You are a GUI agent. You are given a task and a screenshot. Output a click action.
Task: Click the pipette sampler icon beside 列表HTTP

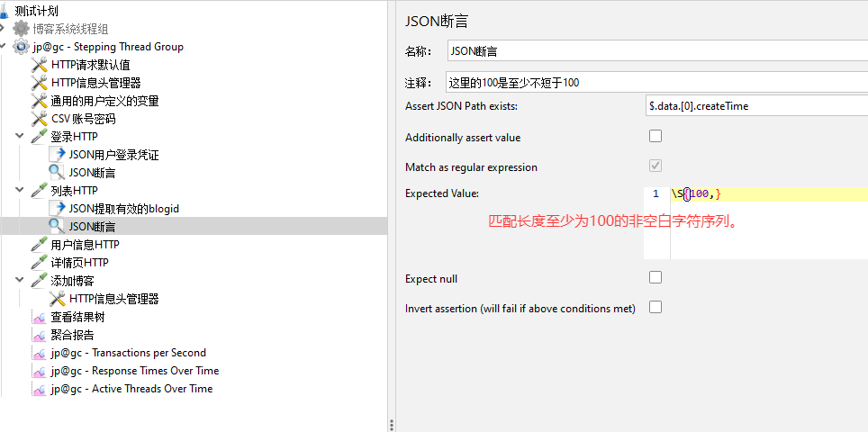click(x=40, y=191)
